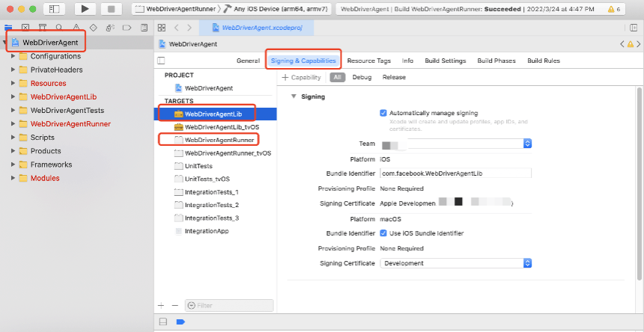Expand the Scripts folder

[13, 138]
